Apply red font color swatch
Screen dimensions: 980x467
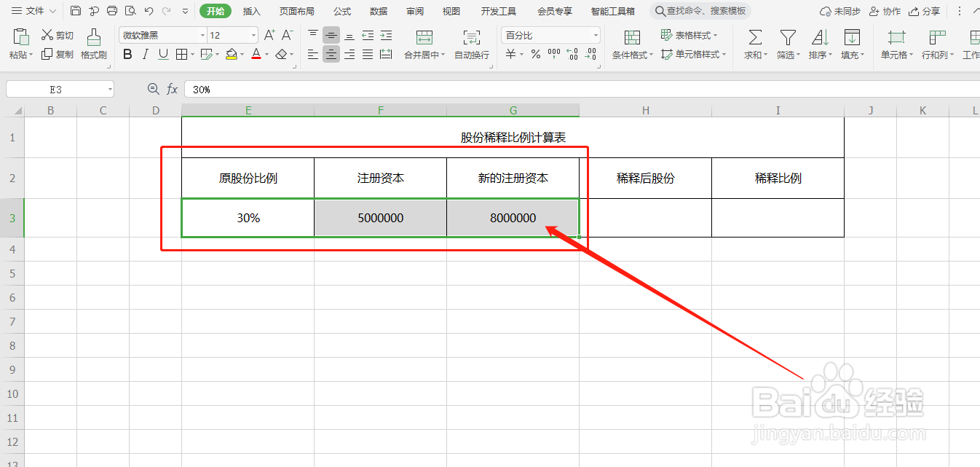point(258,54)
